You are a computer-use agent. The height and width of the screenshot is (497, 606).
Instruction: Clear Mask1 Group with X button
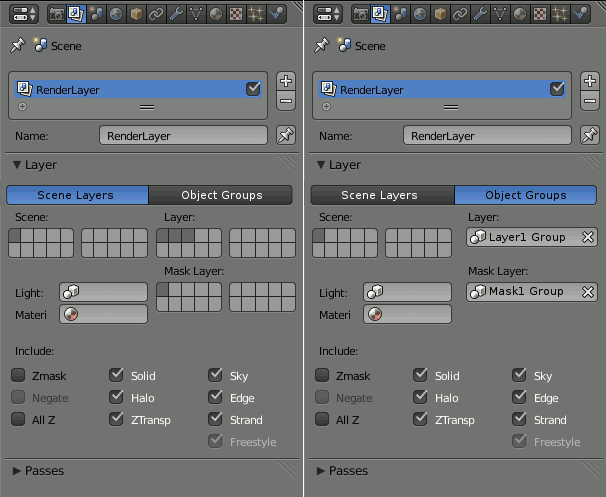[588, 292]
